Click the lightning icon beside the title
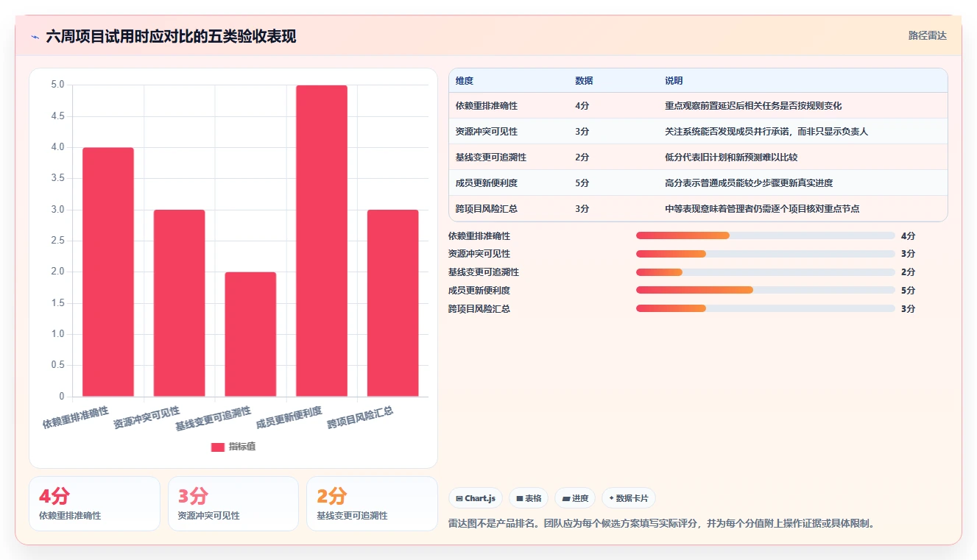 click(35, 36)
